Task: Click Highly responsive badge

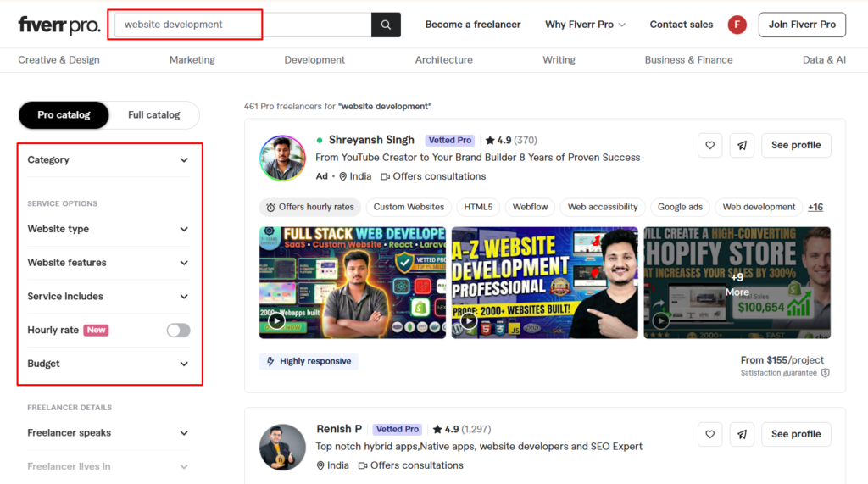Action: tap(309, 362)
